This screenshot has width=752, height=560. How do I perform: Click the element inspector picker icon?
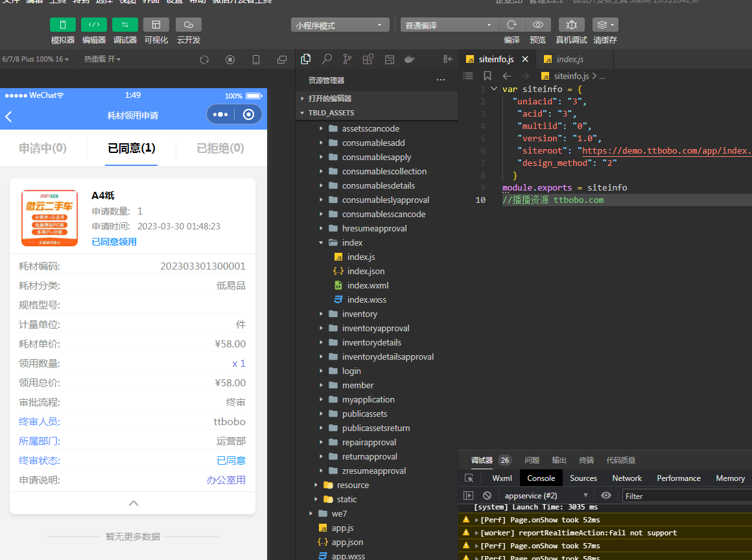469,478
